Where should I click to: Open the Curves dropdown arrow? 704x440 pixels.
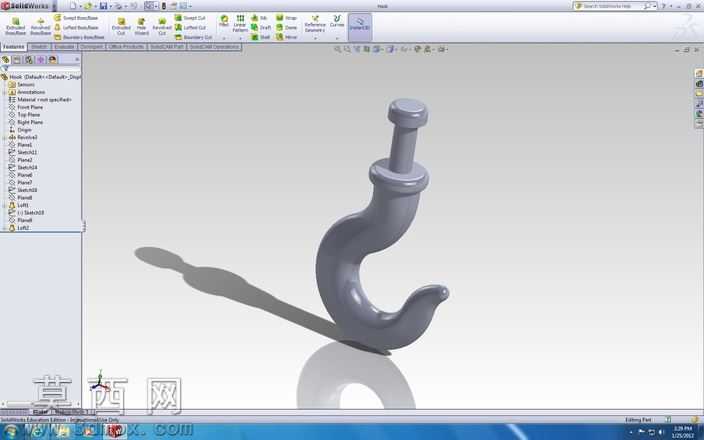pyautogui.click(x=337, y=38)
